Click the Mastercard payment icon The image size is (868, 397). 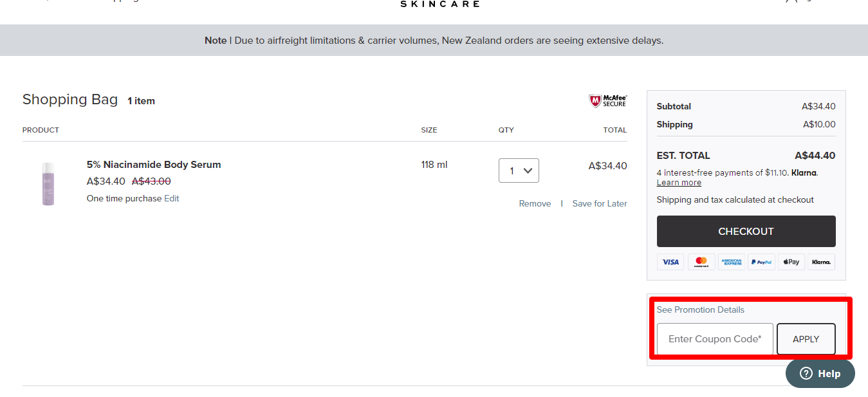point(701,262)
